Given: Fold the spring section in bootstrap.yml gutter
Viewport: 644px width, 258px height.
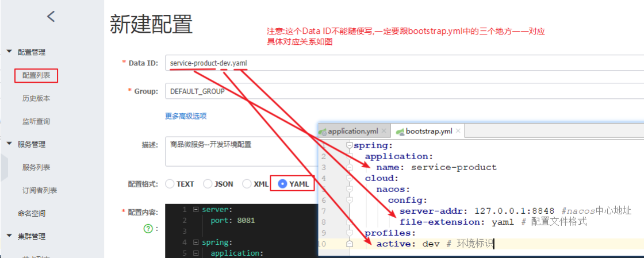Looking at the screenshot, I should coord(350,145).
